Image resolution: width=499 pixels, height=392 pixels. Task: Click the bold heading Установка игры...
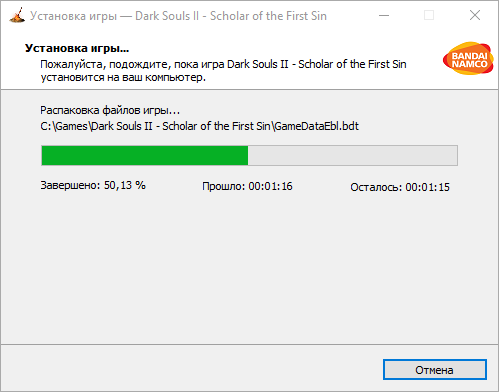click(77, 49)
